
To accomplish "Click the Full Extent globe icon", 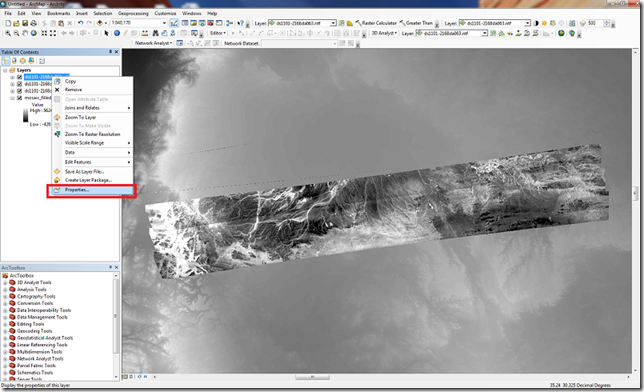I will pos(34,33).
